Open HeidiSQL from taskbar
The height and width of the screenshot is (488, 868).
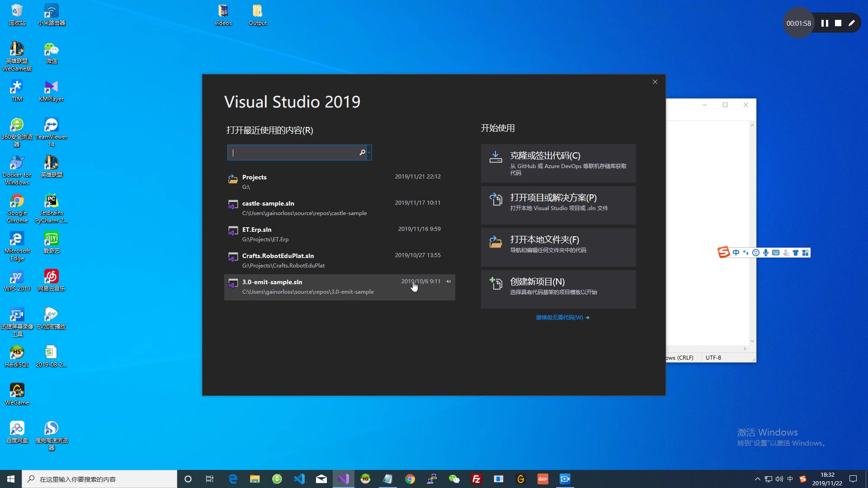click(366, 479)
